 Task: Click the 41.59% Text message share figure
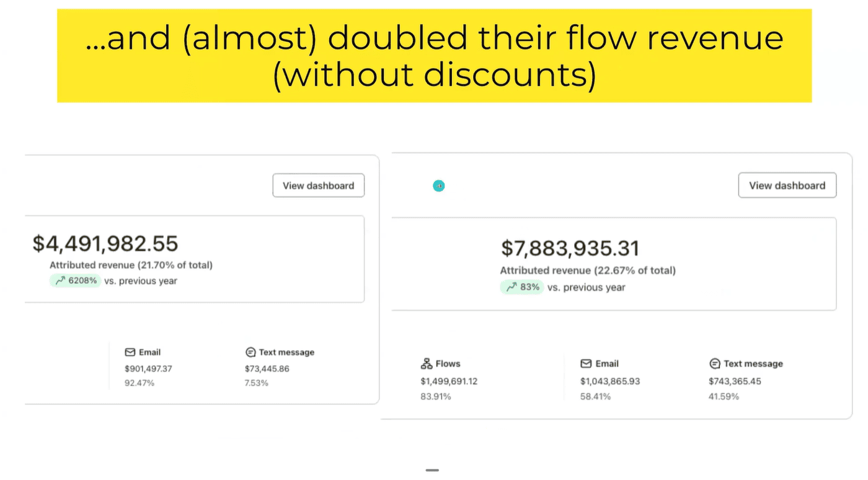(x=724, y=396)
